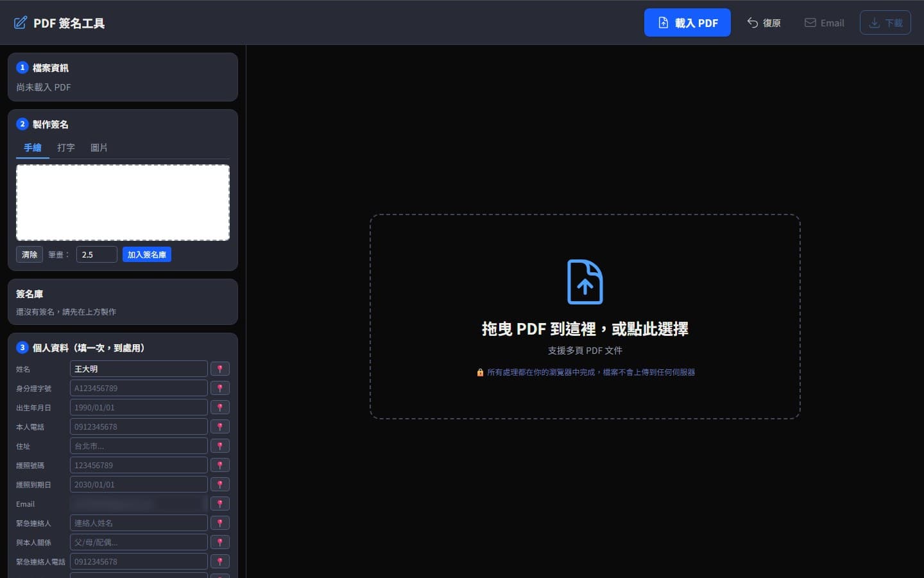Focus the 出生年月日 input field
The image size is (924, 578).
point(139,407)
